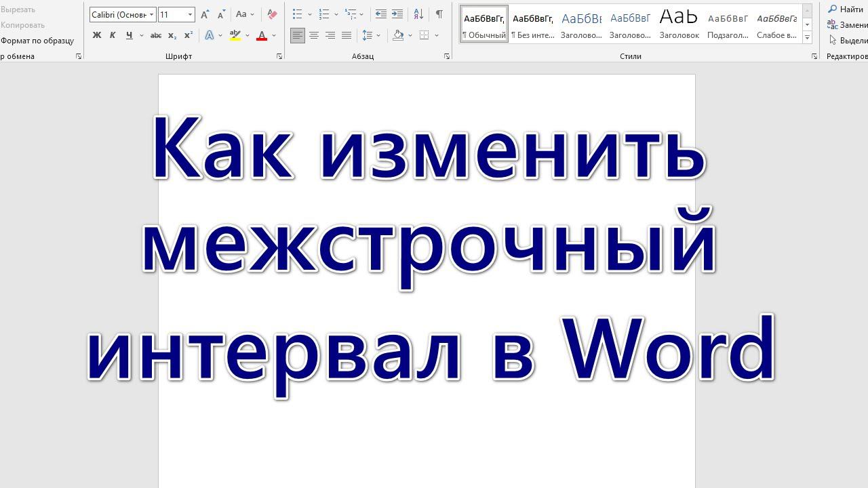Apply the Подзаголовок style

[728, 24]
